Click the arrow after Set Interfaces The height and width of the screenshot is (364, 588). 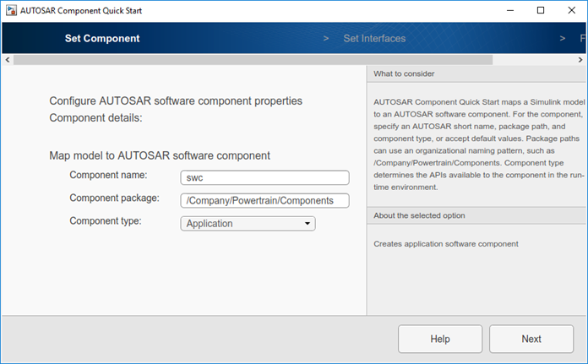(x=562, y=39)
